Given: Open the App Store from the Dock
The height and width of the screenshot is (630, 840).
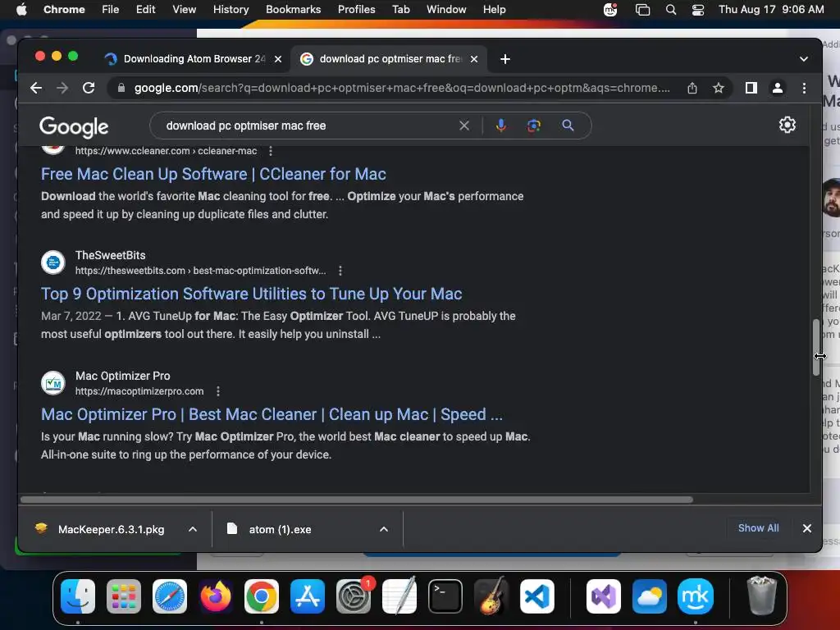Looking at the screenshot, I should click(x=308, y=596).
